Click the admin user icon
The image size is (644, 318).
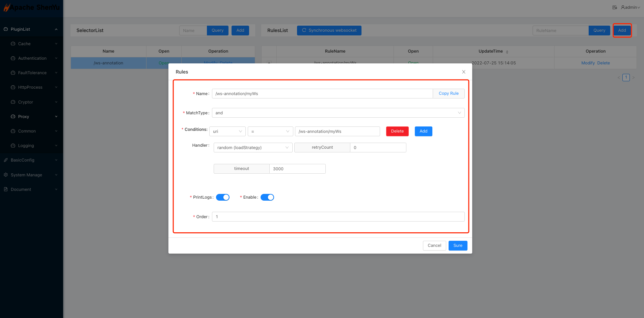[x=623, y=7]
